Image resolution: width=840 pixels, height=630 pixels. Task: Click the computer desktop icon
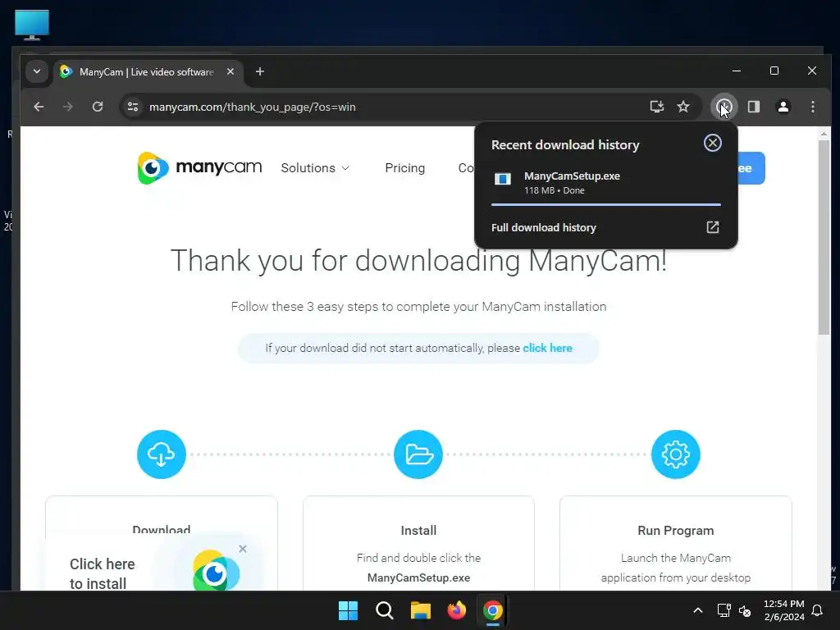coord(32,25)
